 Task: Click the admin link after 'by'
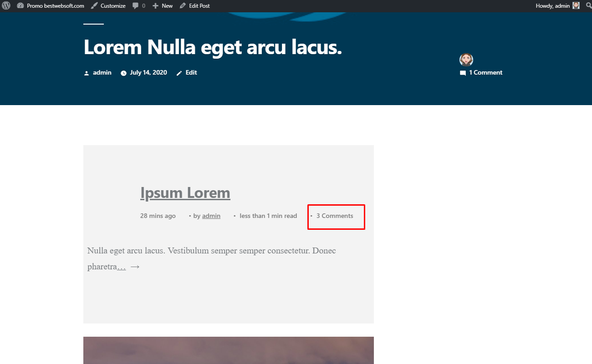tap(211, 216)
